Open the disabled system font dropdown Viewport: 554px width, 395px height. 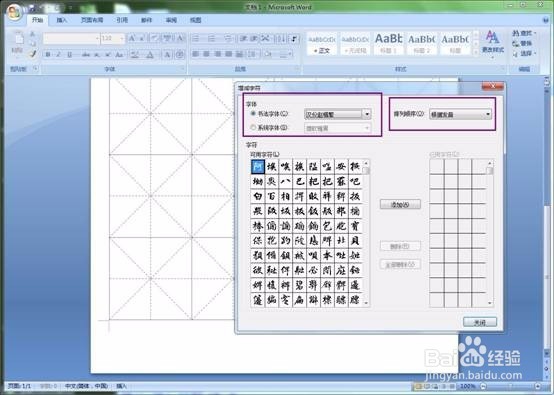(x=366, y=128)
